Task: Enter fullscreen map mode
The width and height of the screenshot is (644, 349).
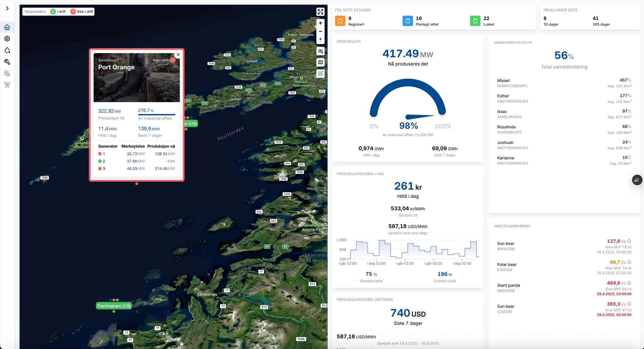Action: click(x=320, y=12)
